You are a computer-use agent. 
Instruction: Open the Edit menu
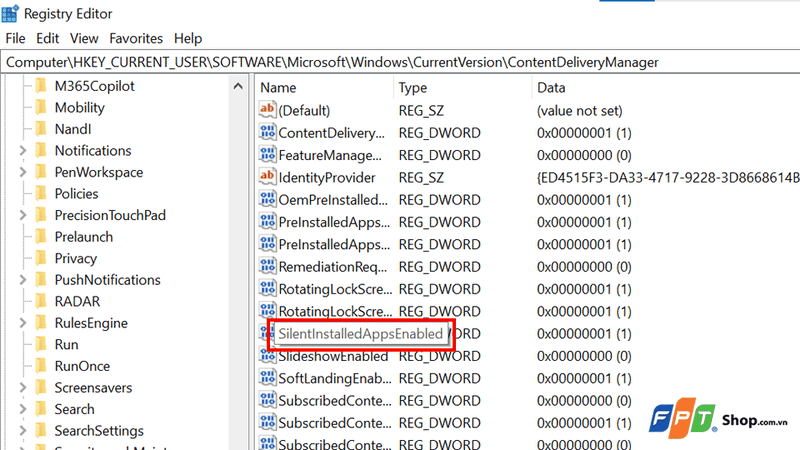pos(47,38)
